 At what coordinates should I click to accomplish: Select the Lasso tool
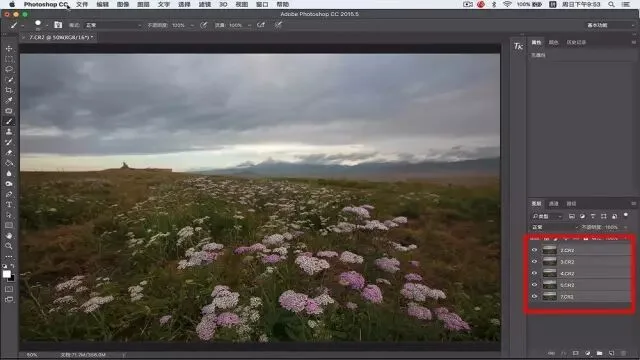(x=9, y=69)
